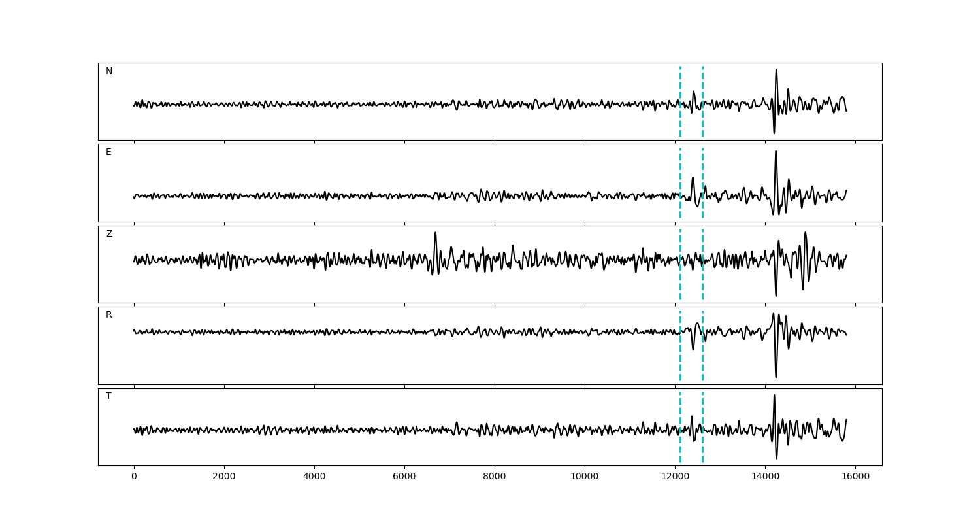Click the 16000 x-axis tick label
The image size is (980, 523).
[855, 477]
